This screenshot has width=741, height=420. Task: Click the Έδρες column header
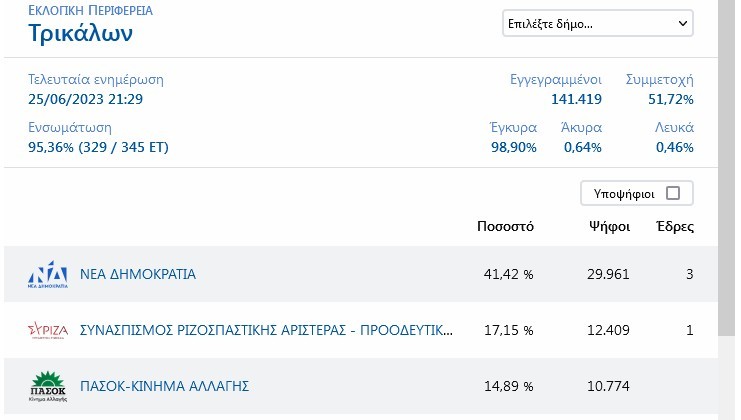[x=674, y=227]
